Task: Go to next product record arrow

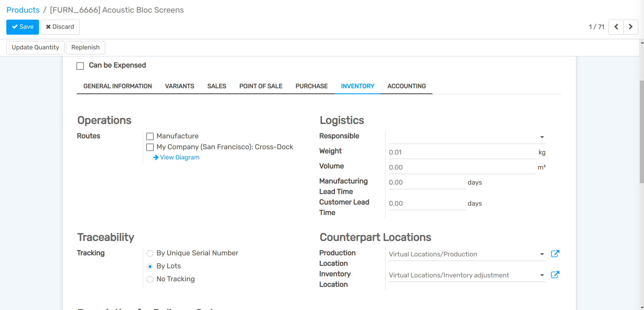Action: 631,27
